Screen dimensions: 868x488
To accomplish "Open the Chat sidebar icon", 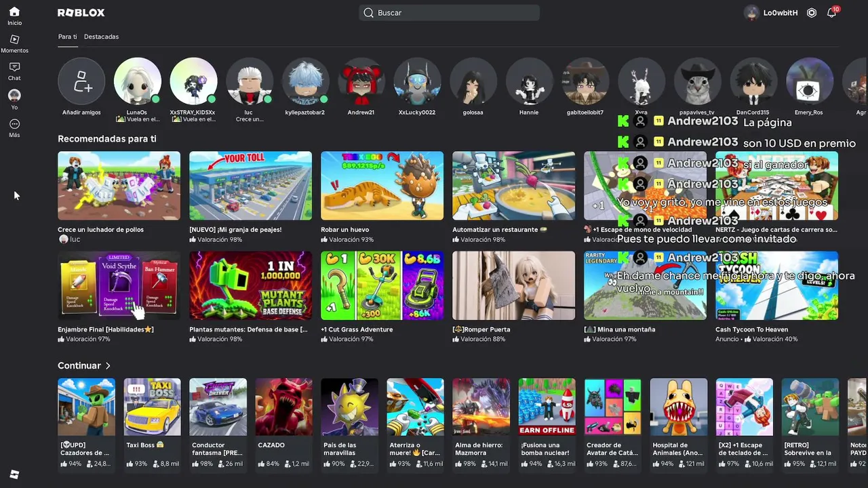I will point(14,67).
